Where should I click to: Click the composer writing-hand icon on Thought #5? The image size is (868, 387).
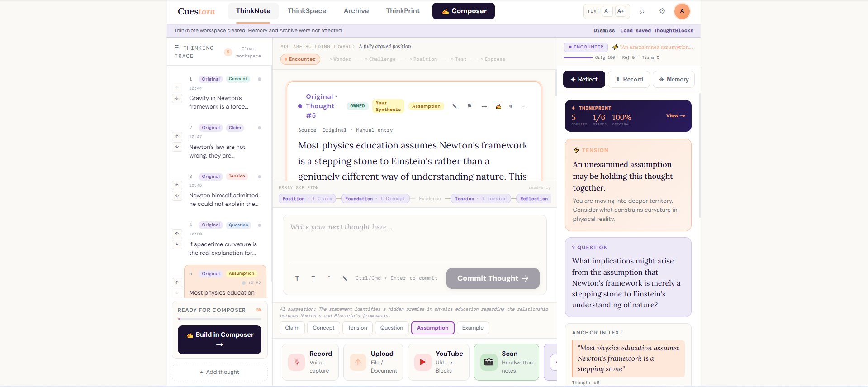pos(498,106)
